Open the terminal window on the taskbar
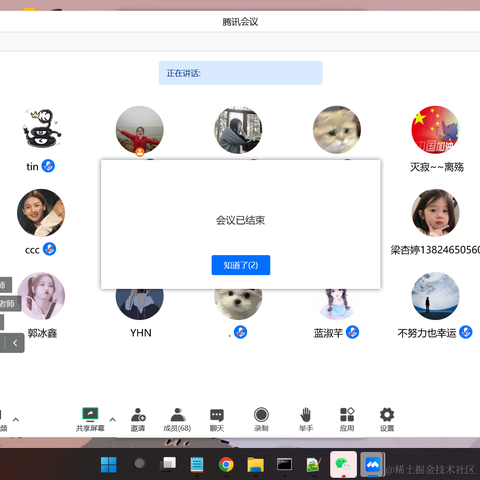The height and width of the screenshot is (480, 480). pos(284,464)
